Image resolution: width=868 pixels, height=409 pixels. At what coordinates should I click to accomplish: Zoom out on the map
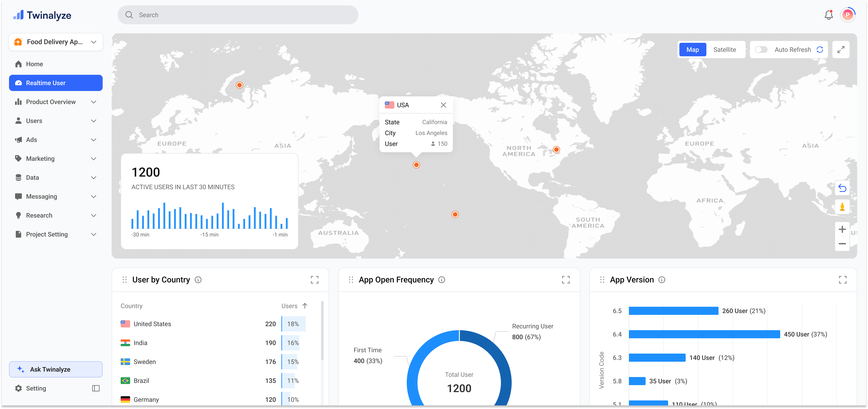coord(842,244)
